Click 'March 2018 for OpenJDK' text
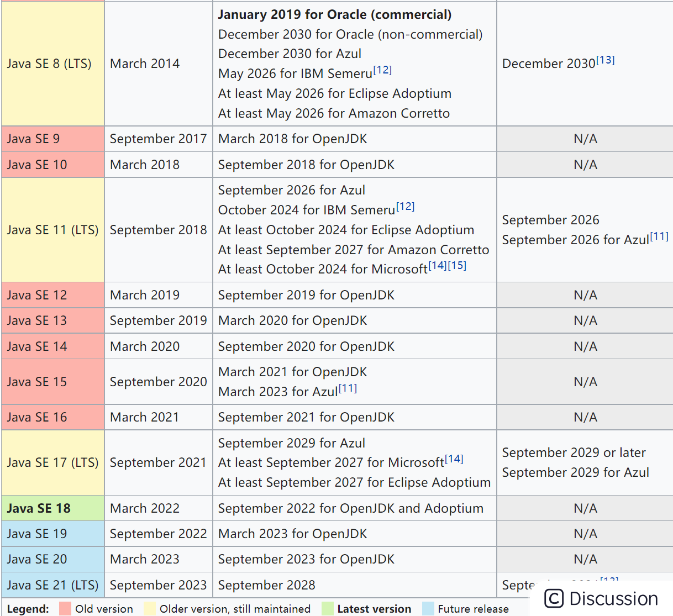673x616 pixels. coord(293,139)
